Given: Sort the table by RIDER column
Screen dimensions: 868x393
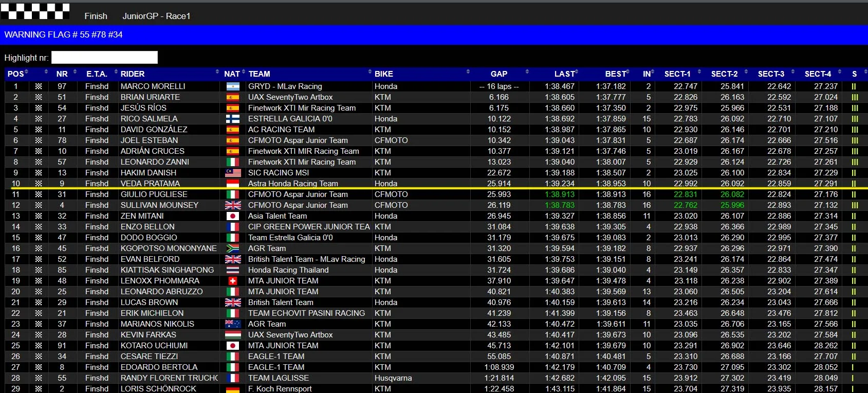Looking at the screenshot, I should click(133, 74).
